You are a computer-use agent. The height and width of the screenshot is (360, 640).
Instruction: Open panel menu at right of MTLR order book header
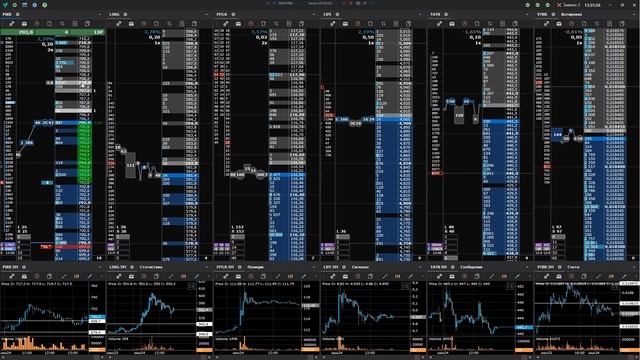[x=314, y=14]
